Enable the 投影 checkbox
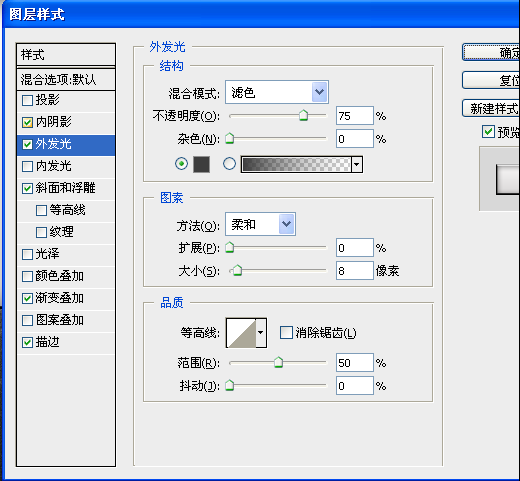520x481 pixels. coord(27,100)
